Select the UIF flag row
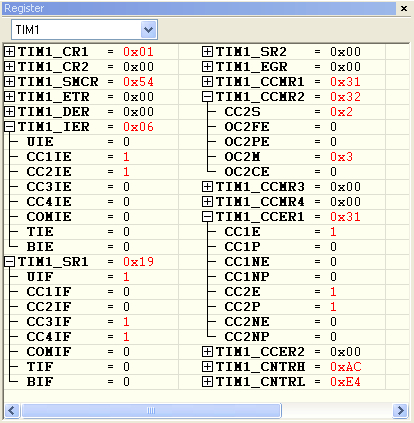This screenshot has width=414, height=423. (x=91, y=277)
